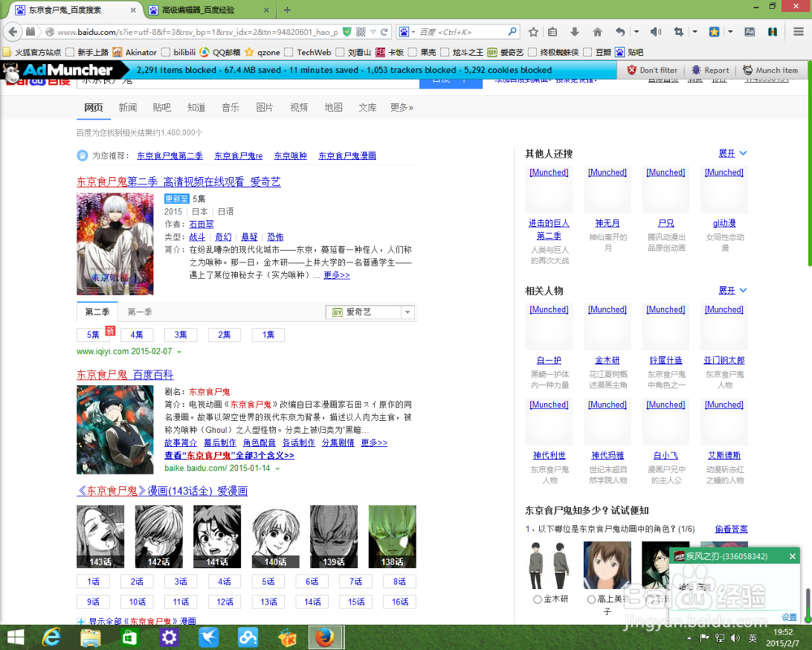This screenshot has width=812, height=650.
Task: Open dropdown next to crop toolbar icon
Action: point(695,32)
